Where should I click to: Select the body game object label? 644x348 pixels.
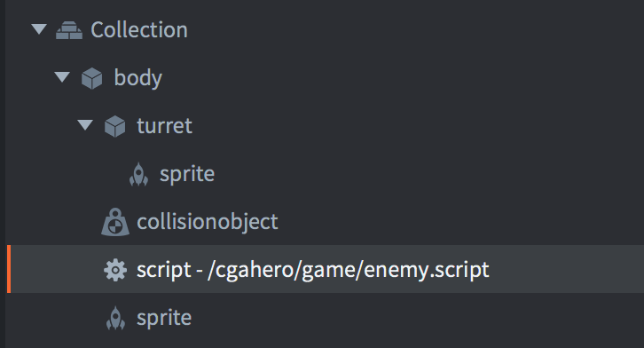click(x=138, y=78)
